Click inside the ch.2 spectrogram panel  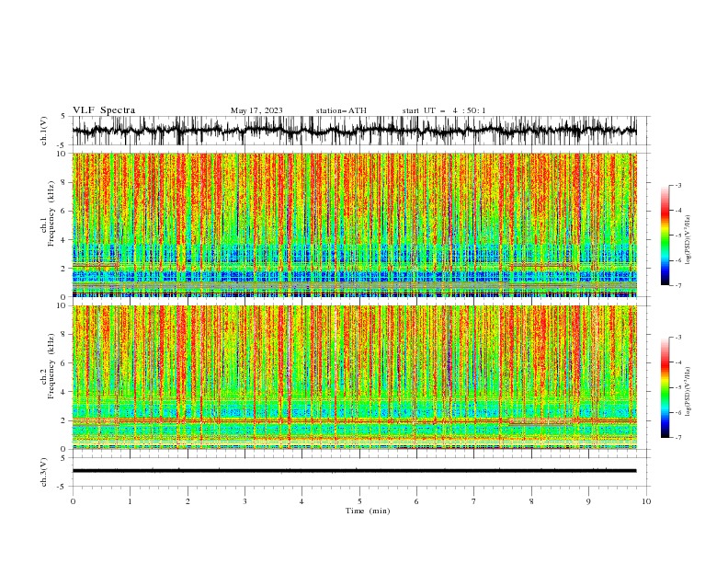pyautogui.click(x=354, y=377)
